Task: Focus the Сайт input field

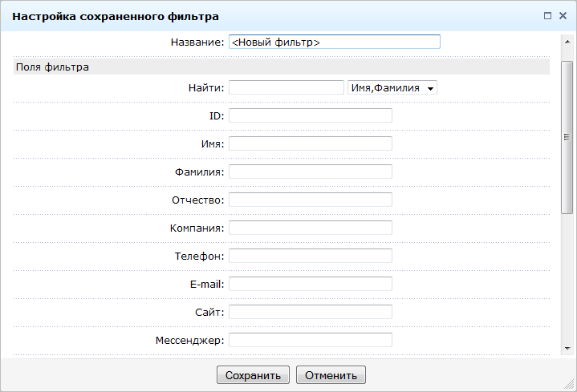Action: coord(310,312)
